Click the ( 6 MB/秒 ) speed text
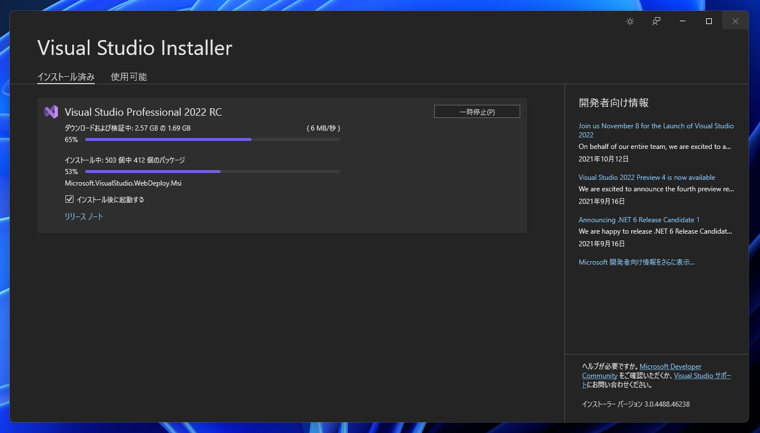The width and height of the screenshot is (760, 433). click(323, 128)
